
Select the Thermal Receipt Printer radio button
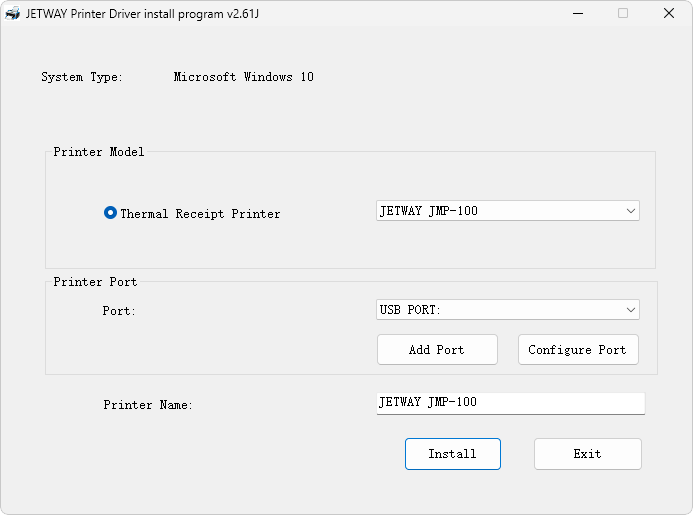(x=110, y=213)
